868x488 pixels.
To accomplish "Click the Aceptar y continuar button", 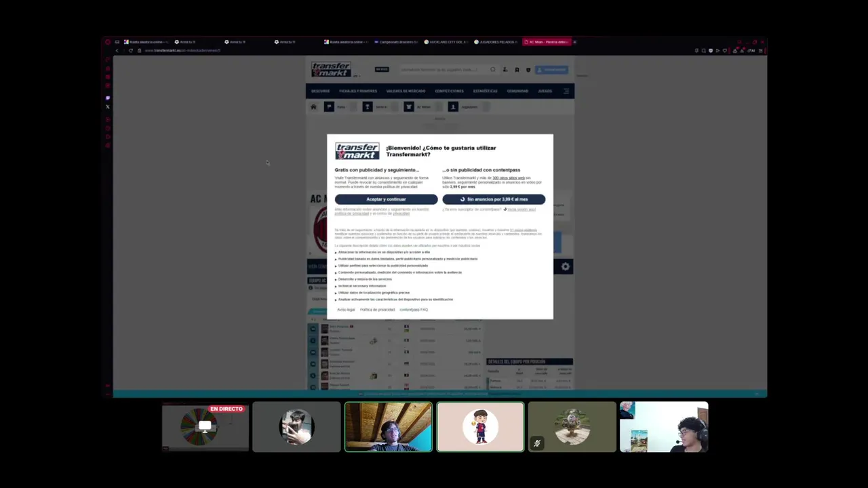I will tap(386, 199).
